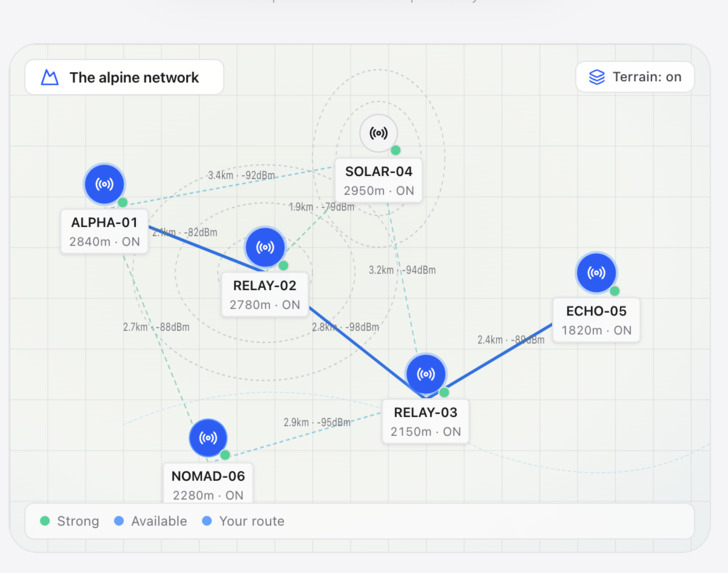Click the 3.2km · -94dBm link label
The image size is (728, 573).
(402, 270)
